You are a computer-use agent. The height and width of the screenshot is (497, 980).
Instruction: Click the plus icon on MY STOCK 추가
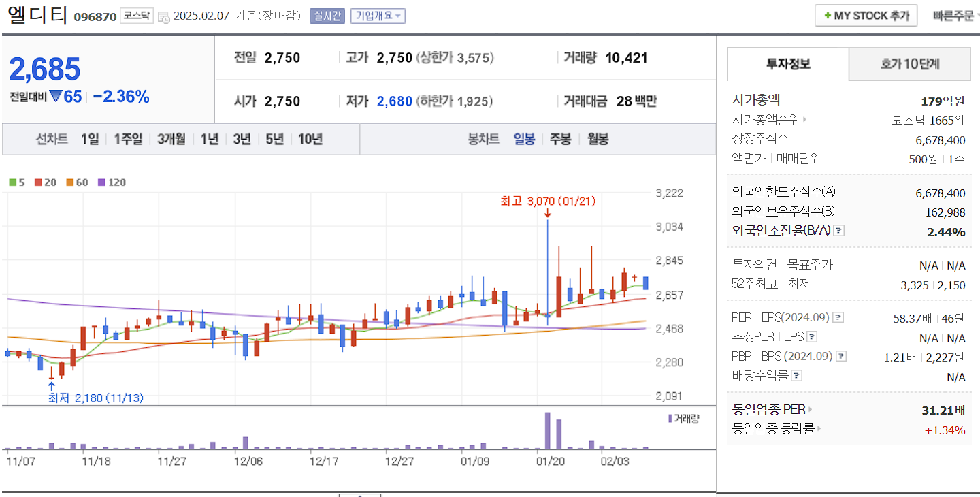(828, 15)
